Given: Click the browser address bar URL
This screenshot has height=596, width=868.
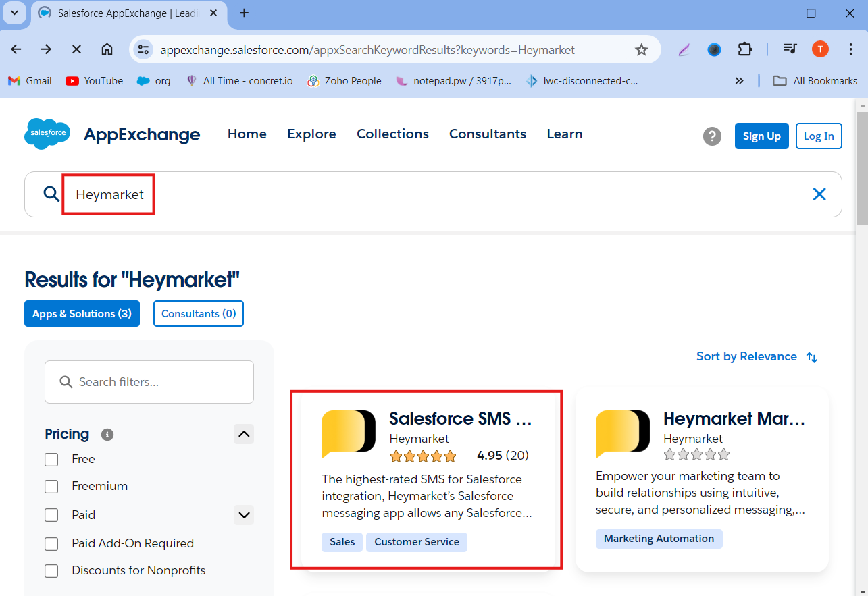Looking at the screenshot, I should coord(367,50).
